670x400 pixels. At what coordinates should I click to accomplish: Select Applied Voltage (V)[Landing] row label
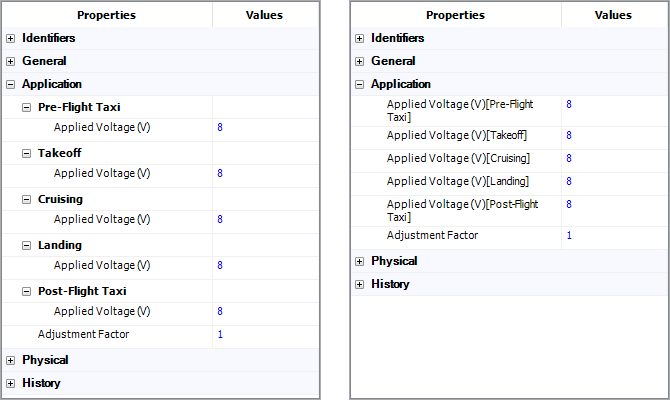pos(458,181)
